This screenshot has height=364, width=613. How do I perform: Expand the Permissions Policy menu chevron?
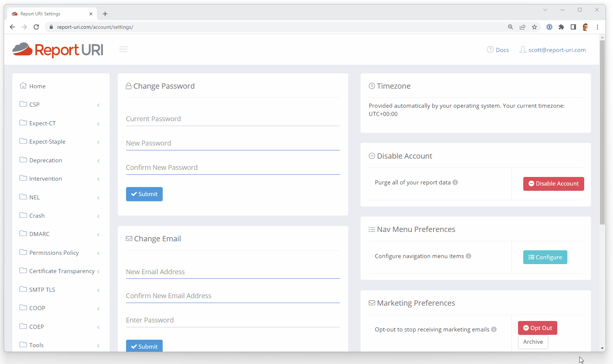click(x=98, y=253)
